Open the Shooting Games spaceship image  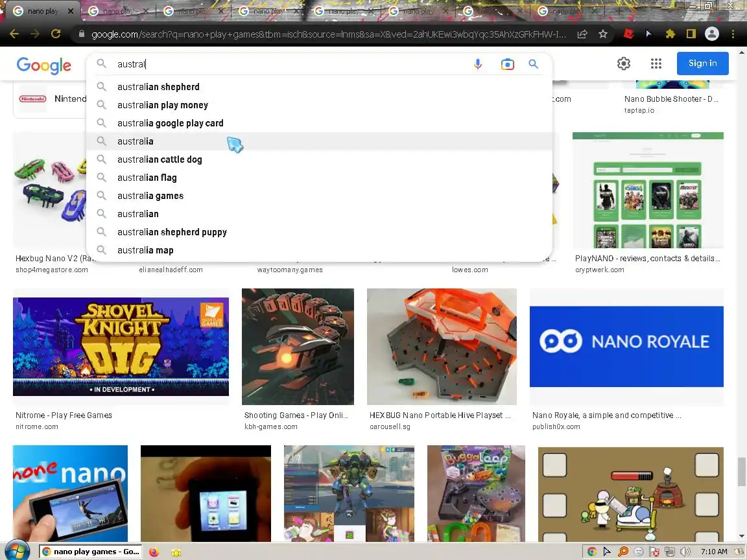tap(298, 347)
